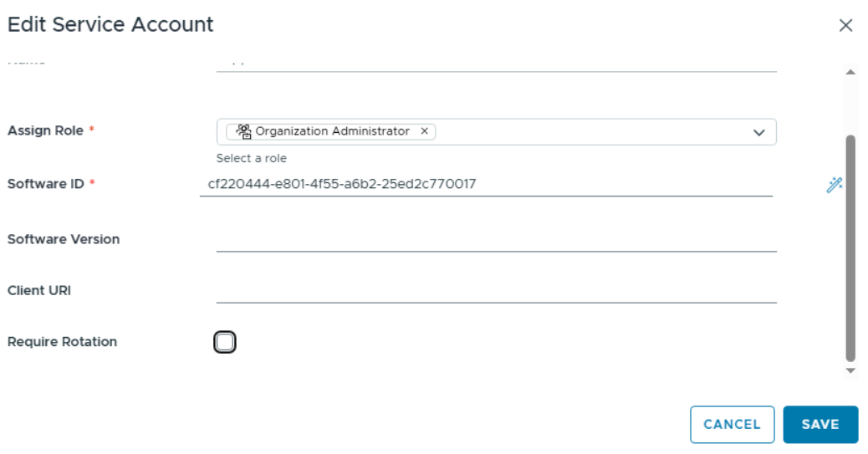
Task: Save the service account changes
Action: pos(820,425)
